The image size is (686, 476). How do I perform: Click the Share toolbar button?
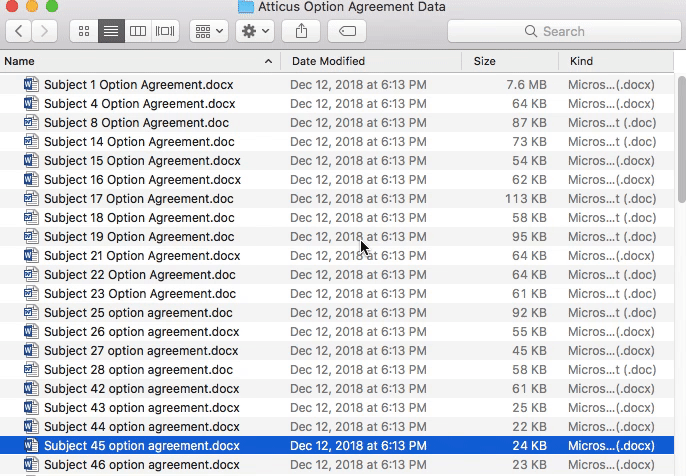click(x=301, y=31)
